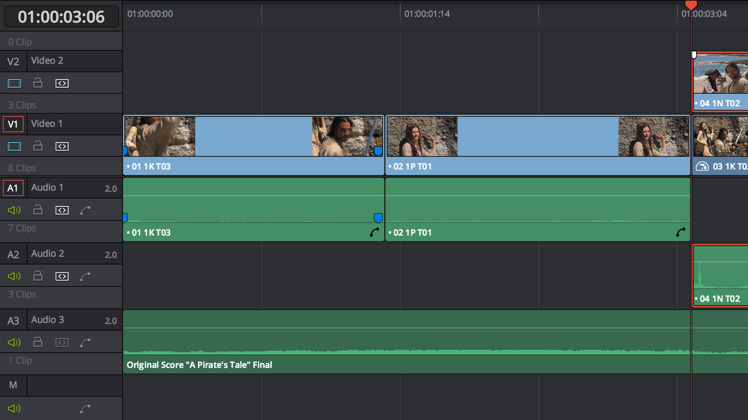Mute the Audio 3 track
Viewport: 748px width, 420px height.
tap(14, 342)
